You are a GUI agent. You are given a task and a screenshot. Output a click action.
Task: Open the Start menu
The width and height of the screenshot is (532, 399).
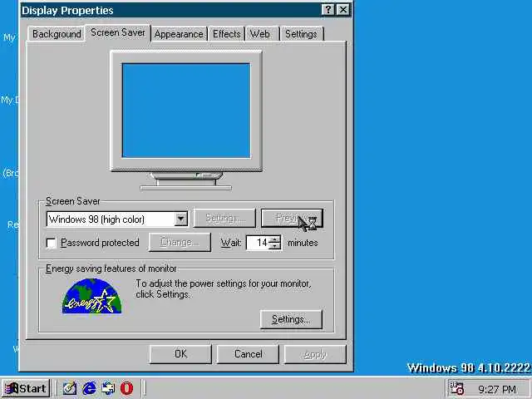click(x=26, y=388)
